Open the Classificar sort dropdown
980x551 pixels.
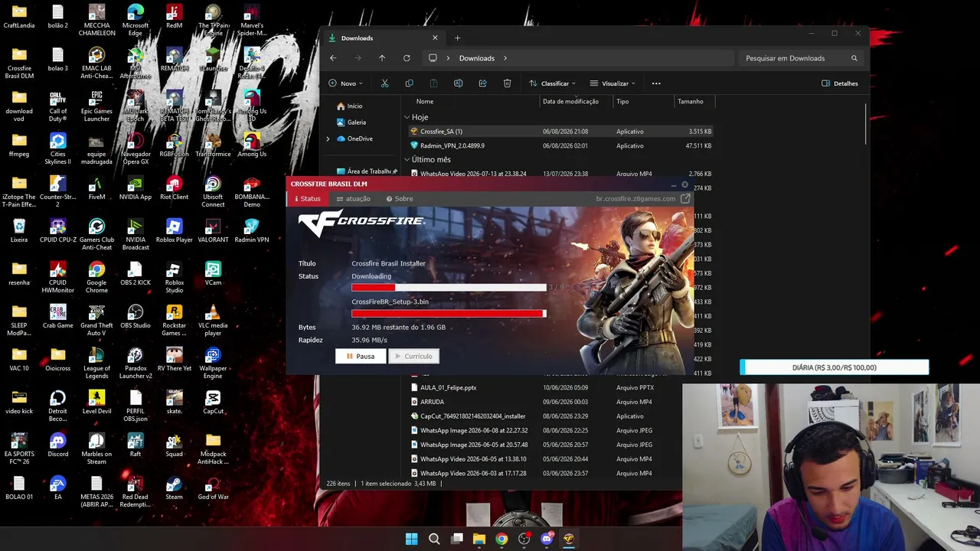coord(553,83)
